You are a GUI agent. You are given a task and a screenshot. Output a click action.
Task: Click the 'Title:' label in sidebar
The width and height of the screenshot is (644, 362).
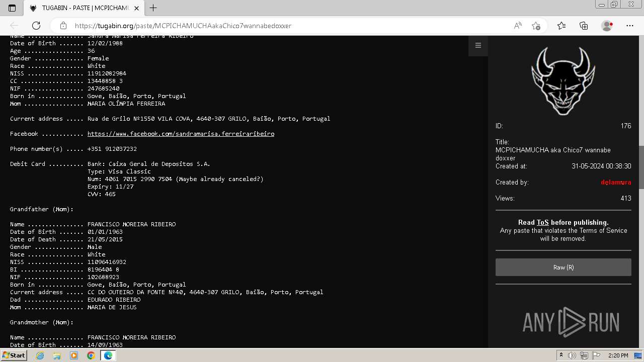(502, 142)
